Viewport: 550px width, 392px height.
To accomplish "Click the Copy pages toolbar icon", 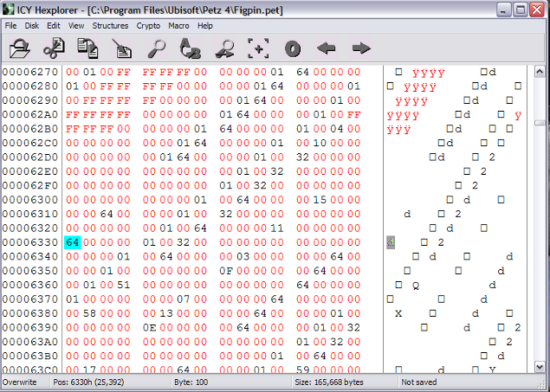I will [87, 48].
